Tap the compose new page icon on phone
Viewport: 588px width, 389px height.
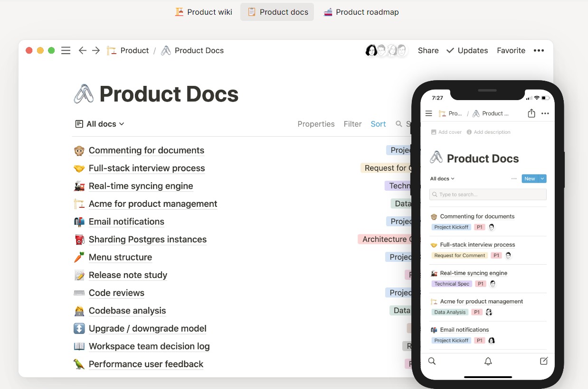pyautogui.click(x=544, y=361)
